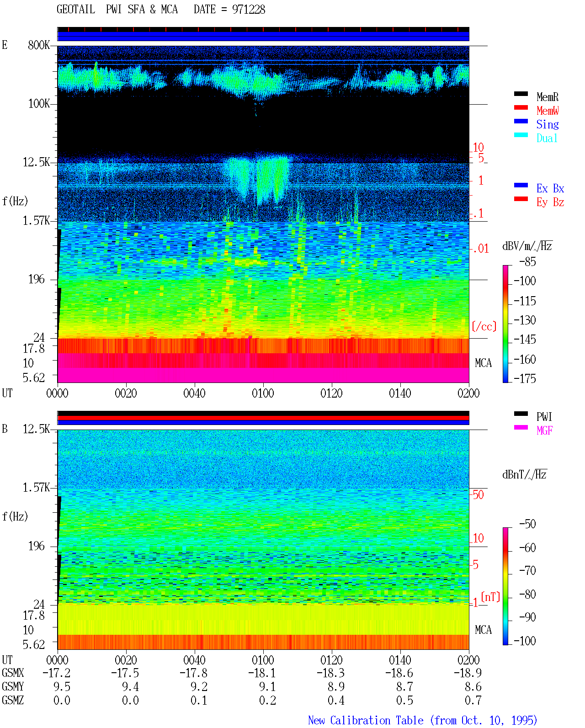Click the red MemW legend swatch
585x728 pixels.
(521, 107)
